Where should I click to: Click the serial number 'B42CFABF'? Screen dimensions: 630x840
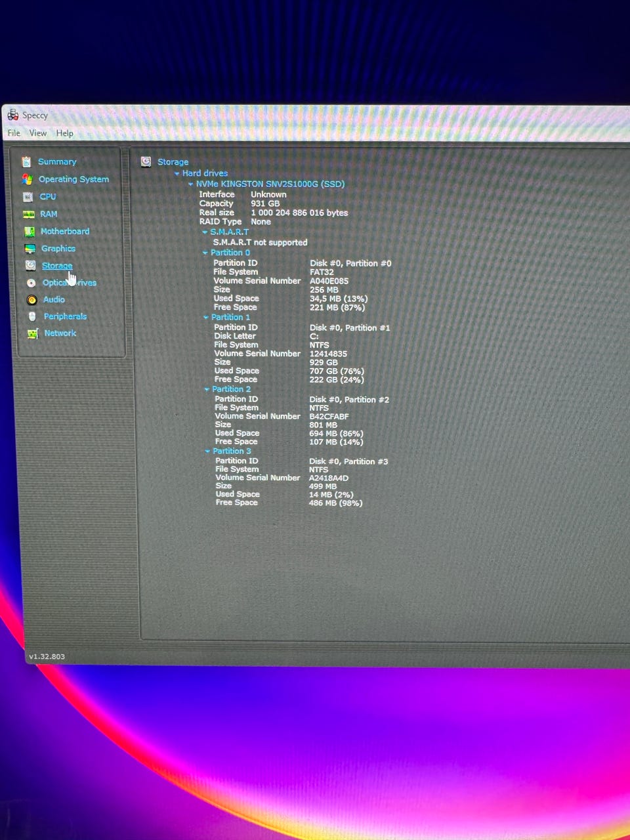[329, 417]
